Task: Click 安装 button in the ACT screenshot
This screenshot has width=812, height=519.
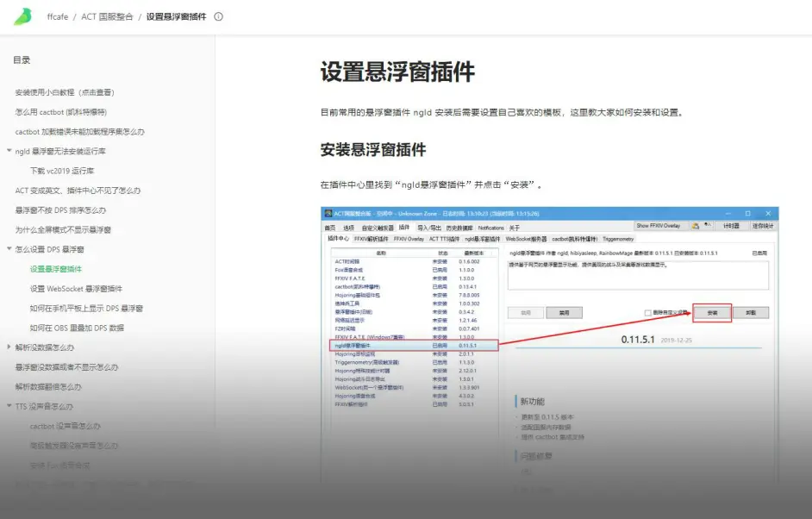Action: click(x=712, y=313)
